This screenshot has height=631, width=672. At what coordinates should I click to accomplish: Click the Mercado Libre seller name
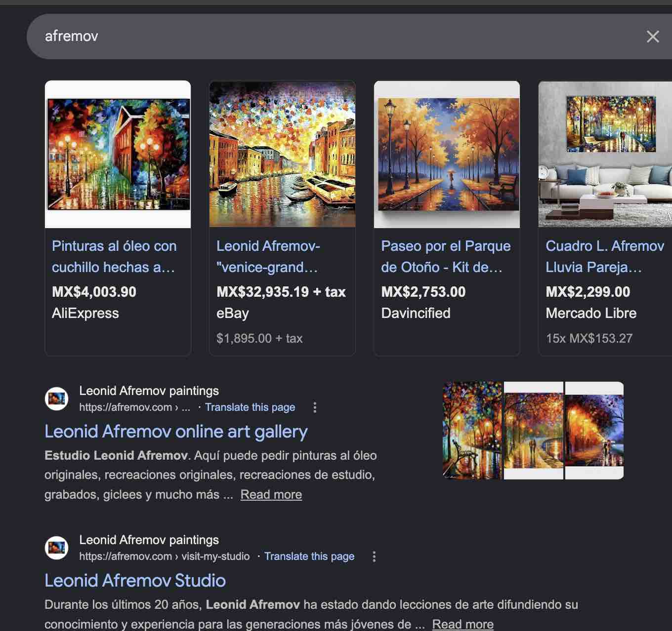(591, 314)
